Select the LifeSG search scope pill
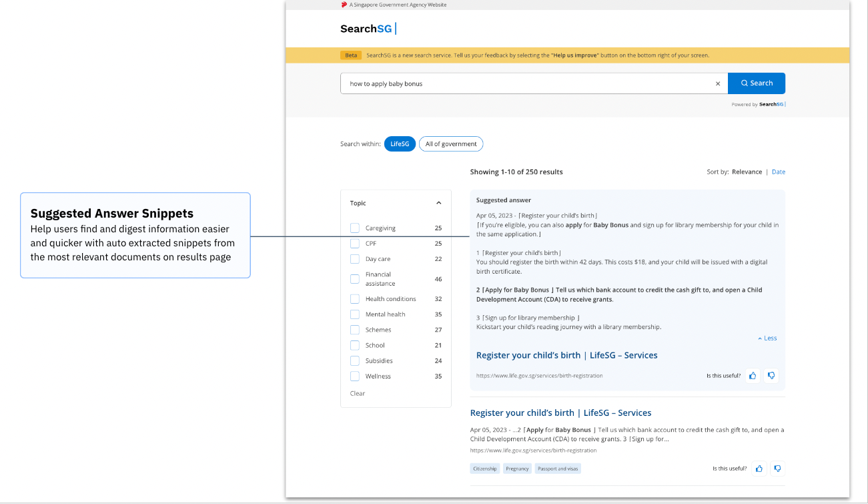The image size is (868, 504). pos(399,144)
